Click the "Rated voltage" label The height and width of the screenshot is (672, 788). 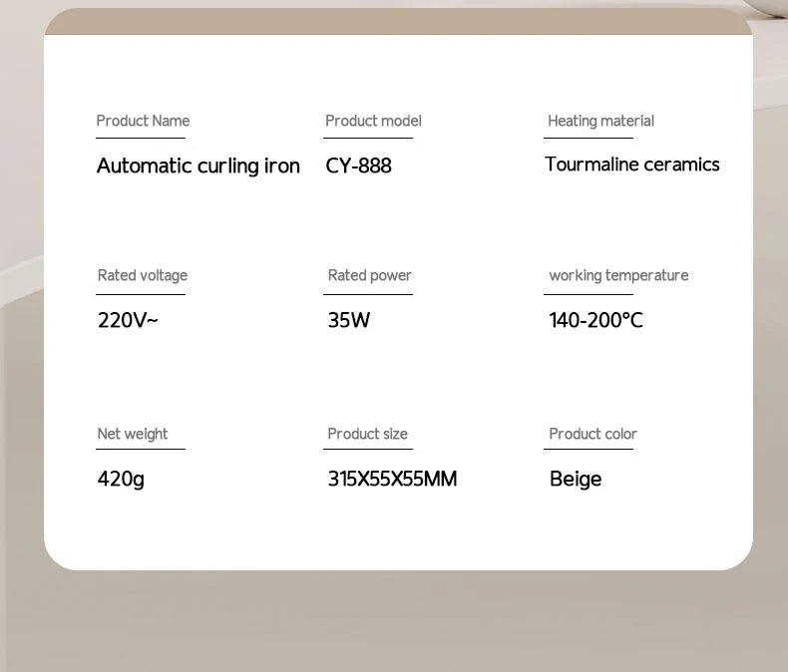coord(142,275)
